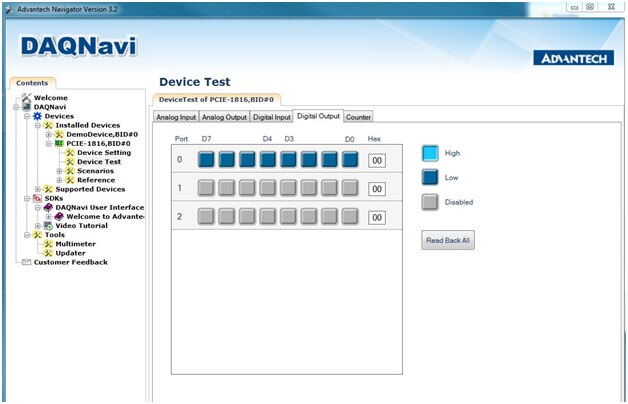Click the Customer Feedback envelope icon
The width and height of the screenshot is (628, 404).
pyautogui.click(x=26, y=262)
